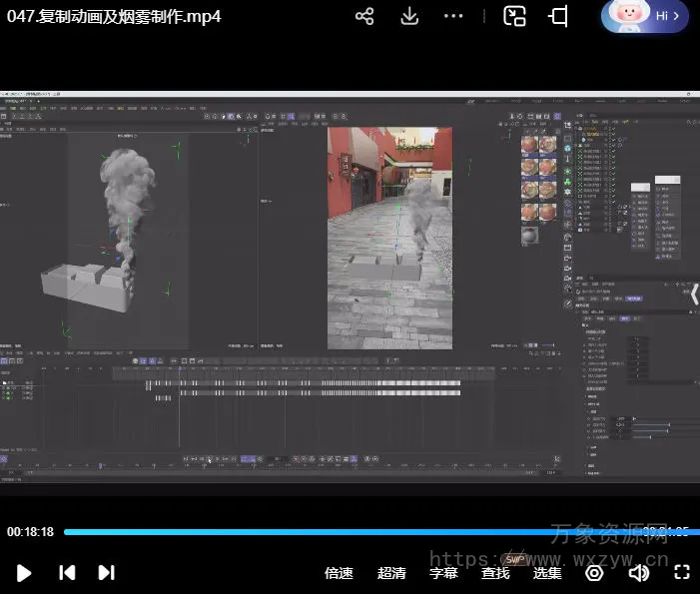Click the video progress bar
Viewport: 700px width, 594px height.
click(x=350, y=532)
